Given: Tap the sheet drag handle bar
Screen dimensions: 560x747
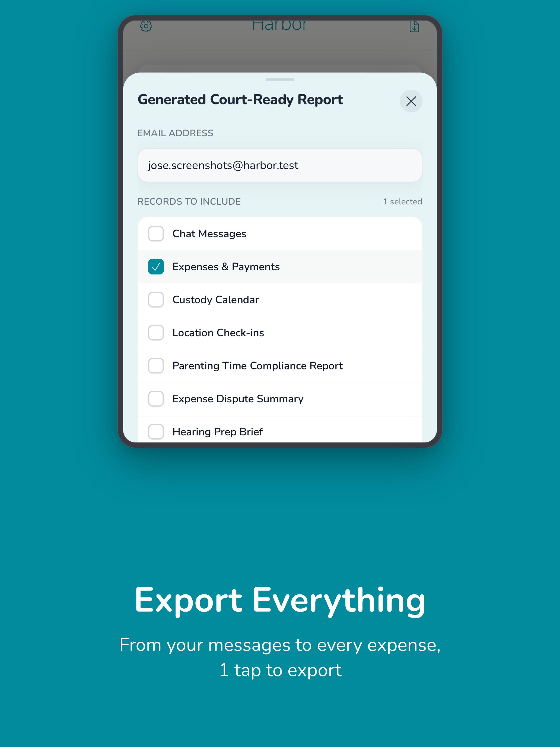Looking at the screenshot, I should tap(280, 80).
